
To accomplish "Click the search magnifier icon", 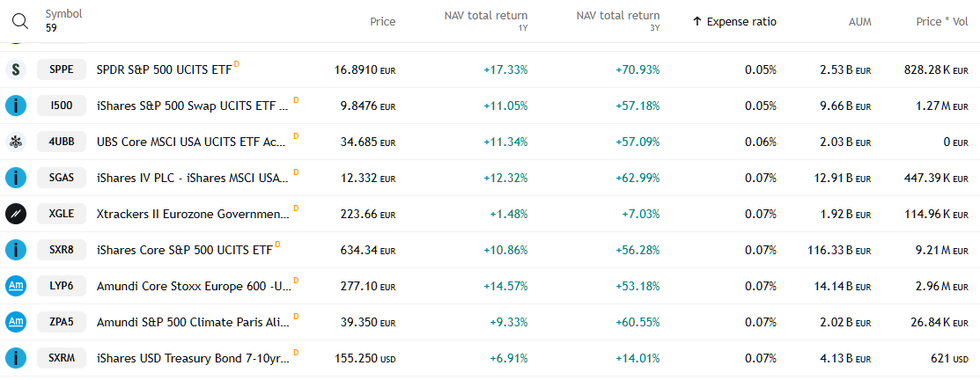I will [19, 21].
